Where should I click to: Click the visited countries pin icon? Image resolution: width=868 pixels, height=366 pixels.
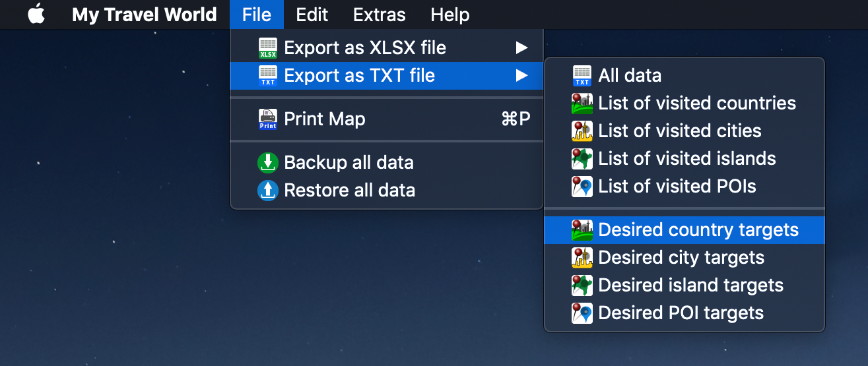pyautogui.click(x=582, y=104)
